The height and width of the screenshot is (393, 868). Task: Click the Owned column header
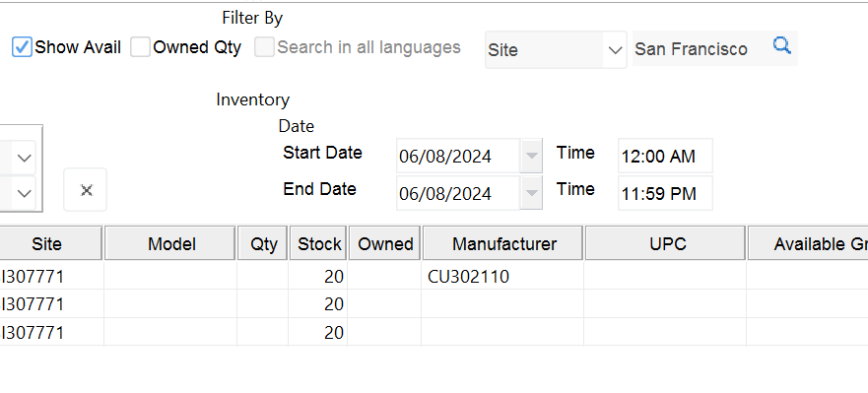coord(385,243)
